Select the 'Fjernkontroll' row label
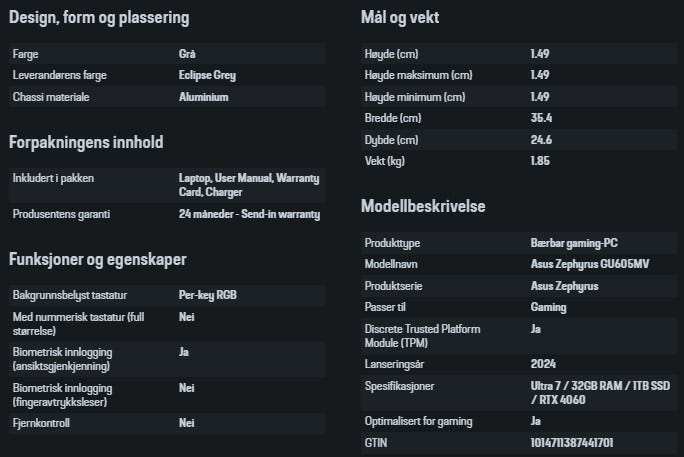The height and width of the screenshot is (457, 684). 42,423
